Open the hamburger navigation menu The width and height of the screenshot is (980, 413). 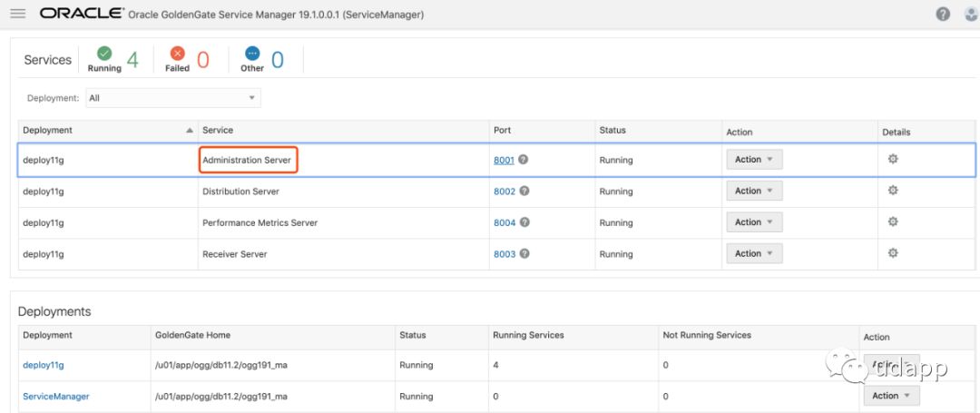(17, 15)
